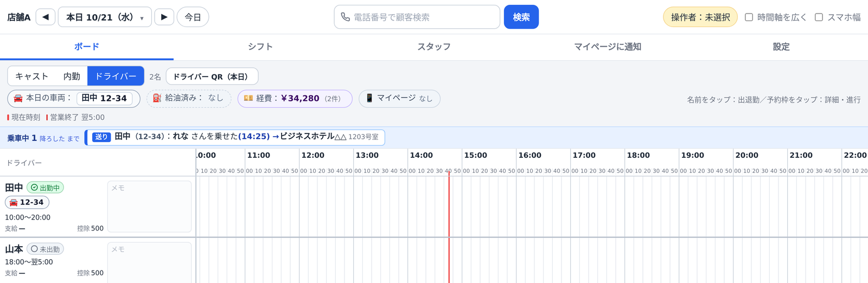Select the ドライバー segment
The width and height of the screenshot is (868, 283).
click(x=116, y=76)
